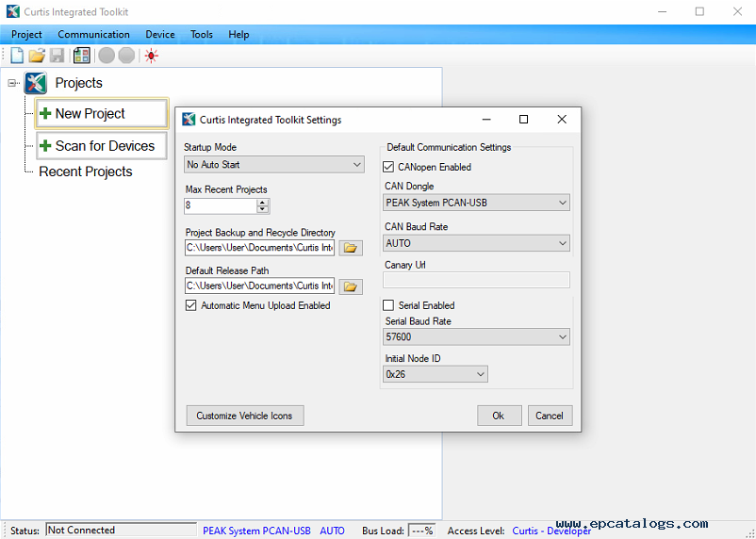Image resolution: width=756 pixels, height=539 pixels.
Task: Click the Project Backup directory path field
Action: coord(259,248)
